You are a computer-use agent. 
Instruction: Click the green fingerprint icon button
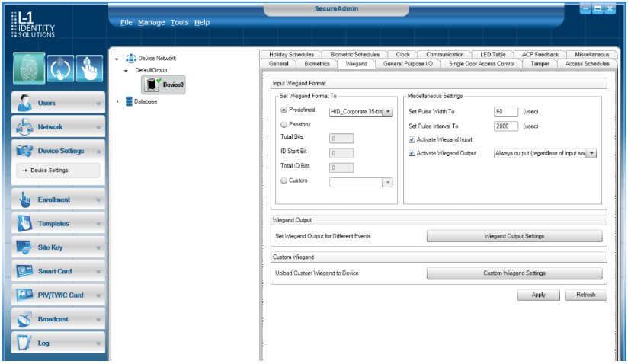point(29,68)
